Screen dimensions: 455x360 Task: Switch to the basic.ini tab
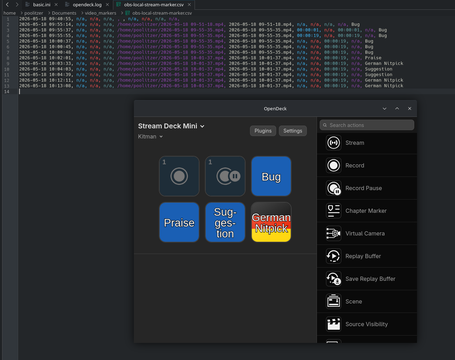[x=42, y=5]
